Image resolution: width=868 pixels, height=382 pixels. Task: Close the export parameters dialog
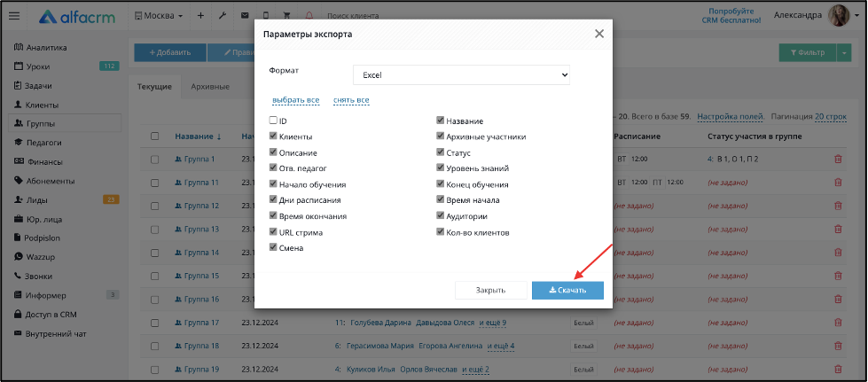click(x=599, y=34)
